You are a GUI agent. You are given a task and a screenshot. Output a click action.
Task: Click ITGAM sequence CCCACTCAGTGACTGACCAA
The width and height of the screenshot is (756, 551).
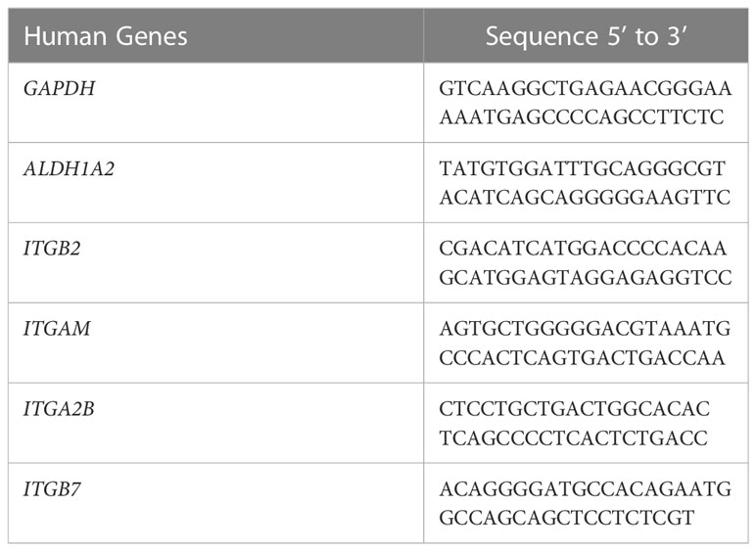[582, 358]
